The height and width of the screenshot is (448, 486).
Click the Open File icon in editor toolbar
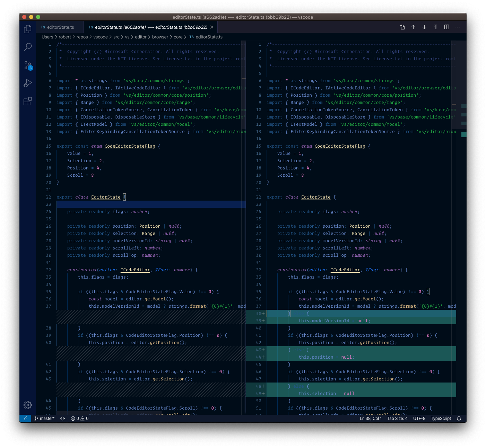click(x=402, y=27)
